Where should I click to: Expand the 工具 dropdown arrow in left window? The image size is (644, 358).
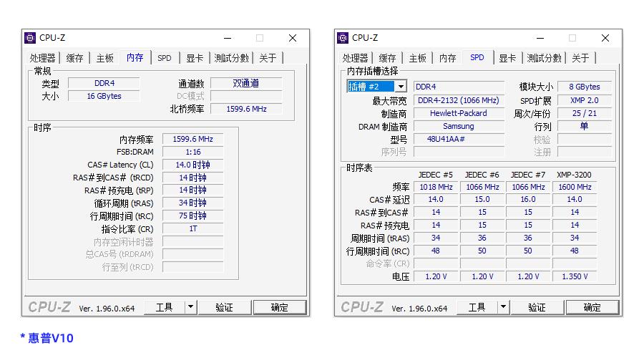tap(190, 307)
